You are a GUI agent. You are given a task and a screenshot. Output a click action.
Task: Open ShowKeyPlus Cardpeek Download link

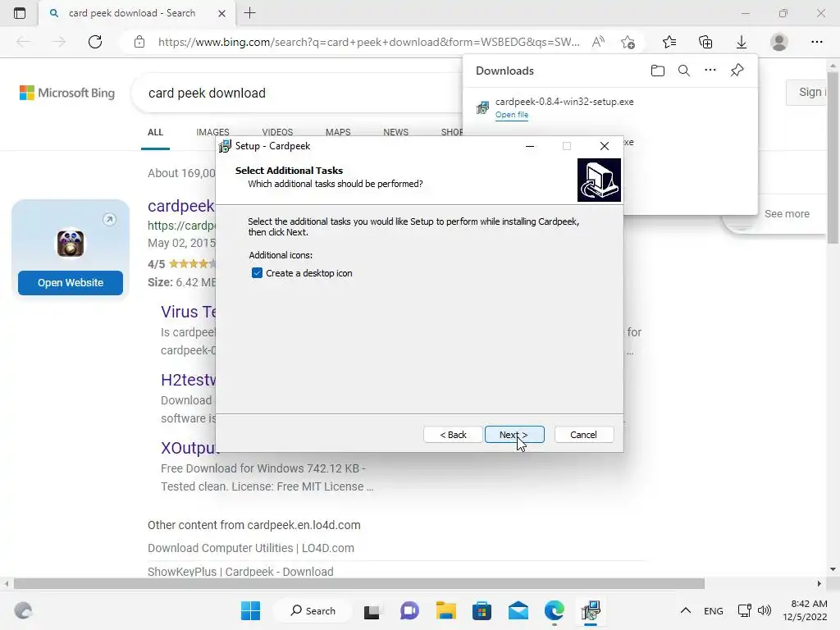click(240, 572)
